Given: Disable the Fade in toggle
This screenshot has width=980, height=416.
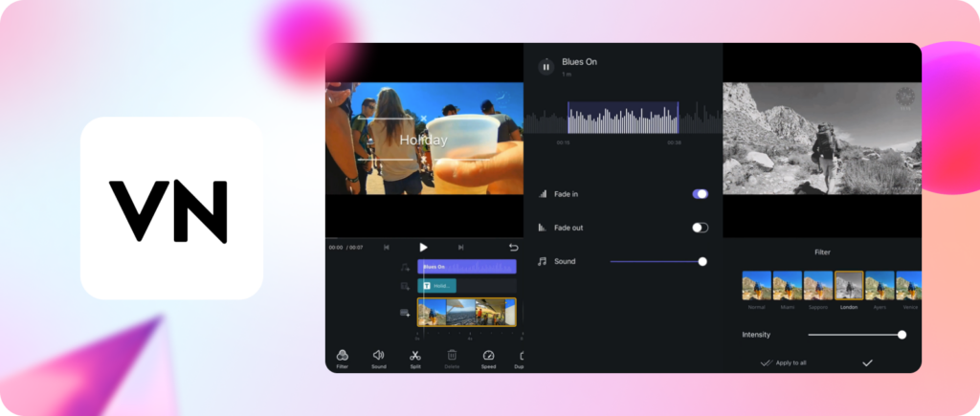Looking at the screenshot, I should click(x=701, y=193).
